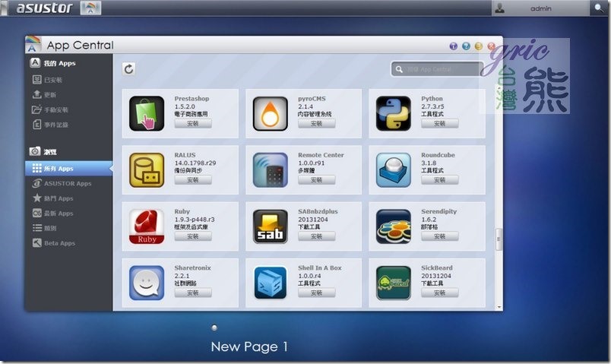Click the magnifier icon in top bar
611x364 pixels.
tap(599, 8)
